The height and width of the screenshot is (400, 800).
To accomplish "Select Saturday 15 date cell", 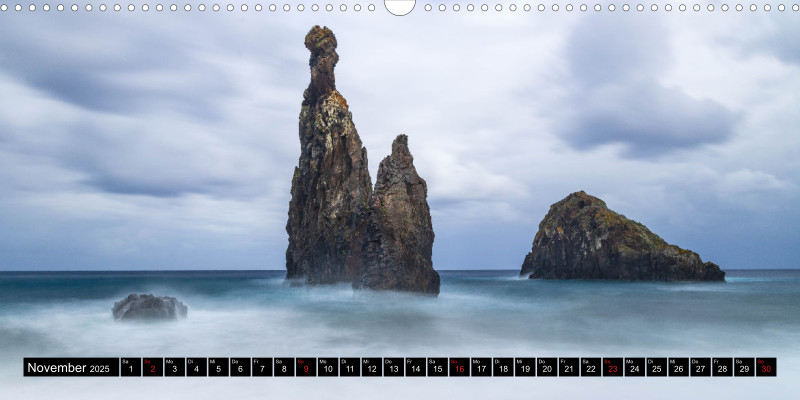I will pyautogui.click(x=438, y=367).
